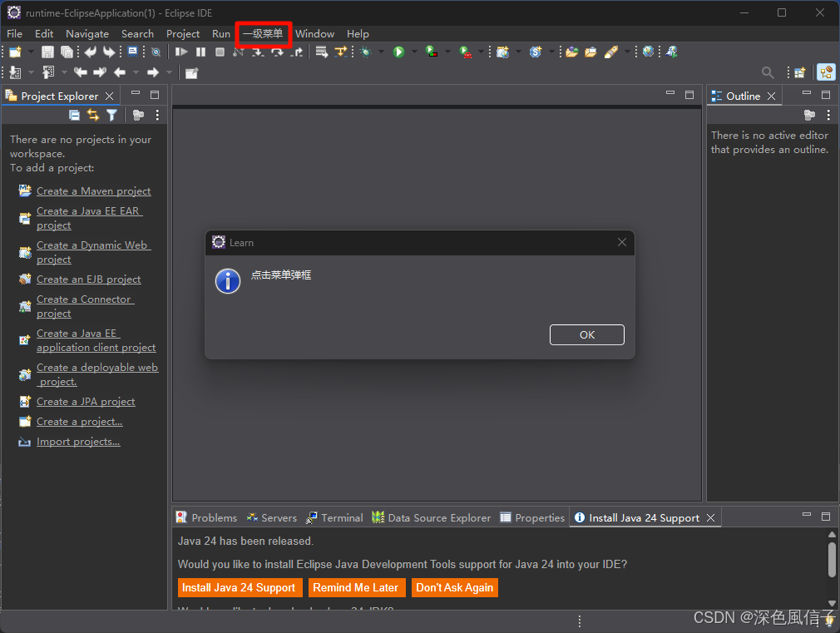The image size is (840, 633).
Task: Click the Forward navigation arrow icon
Action: [153, 72]
